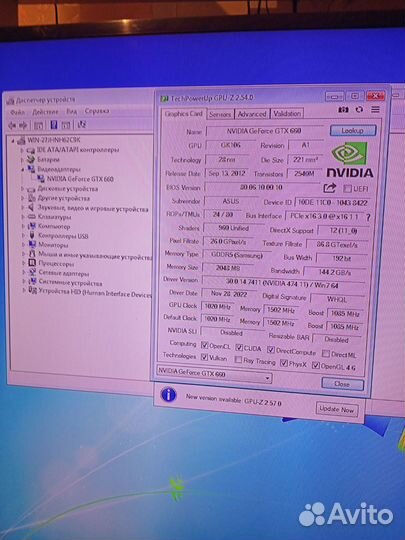The height and width of the screenshot is (540, 405).
Task: Click the Батареи battery icon
Action: coord(31,159)
